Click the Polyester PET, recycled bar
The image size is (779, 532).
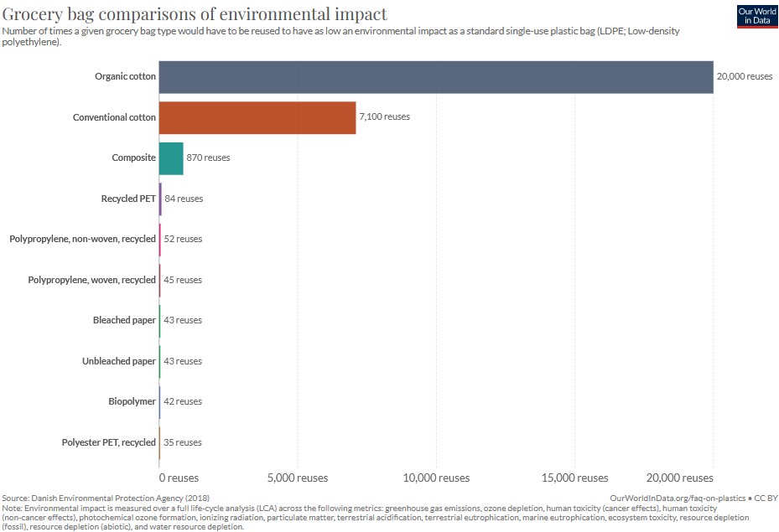click(158, 442)
